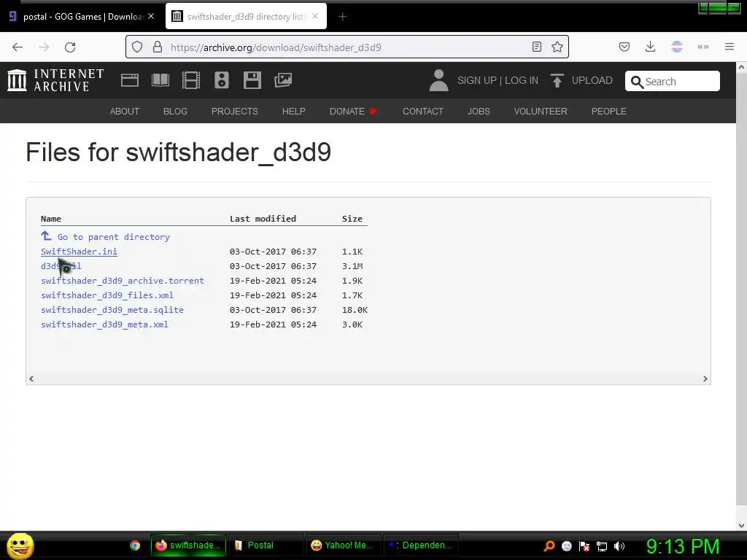747x560 pixels.
Task: Bookmark this page with the star icon
Action: [x=557, y=47]
